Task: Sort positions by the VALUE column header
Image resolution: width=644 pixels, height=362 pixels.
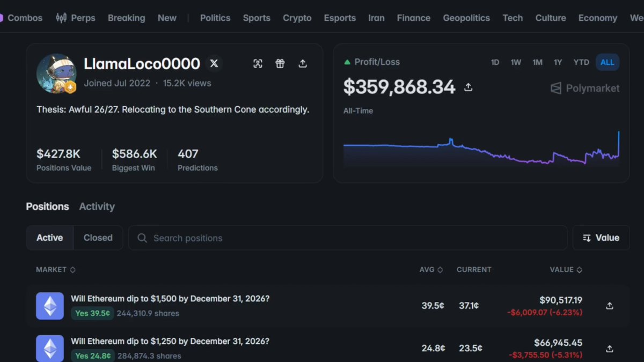Action: 566,269
